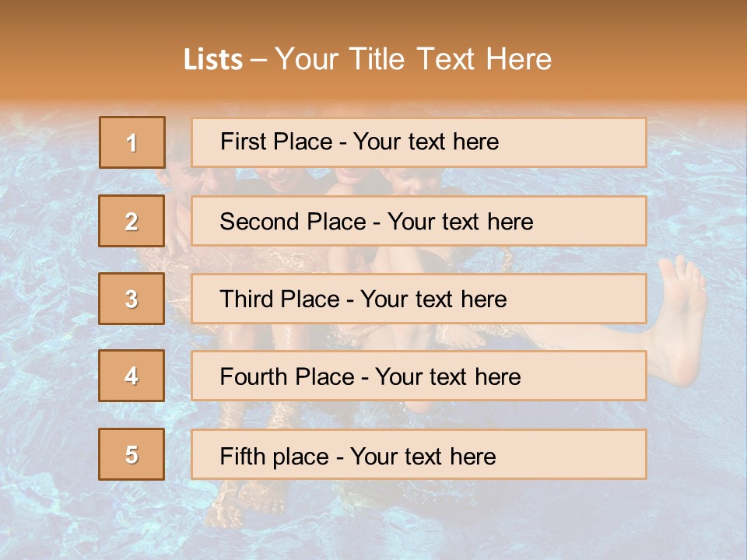Click Your text here in Fifth row
The image size is (747, 560).
423,457
